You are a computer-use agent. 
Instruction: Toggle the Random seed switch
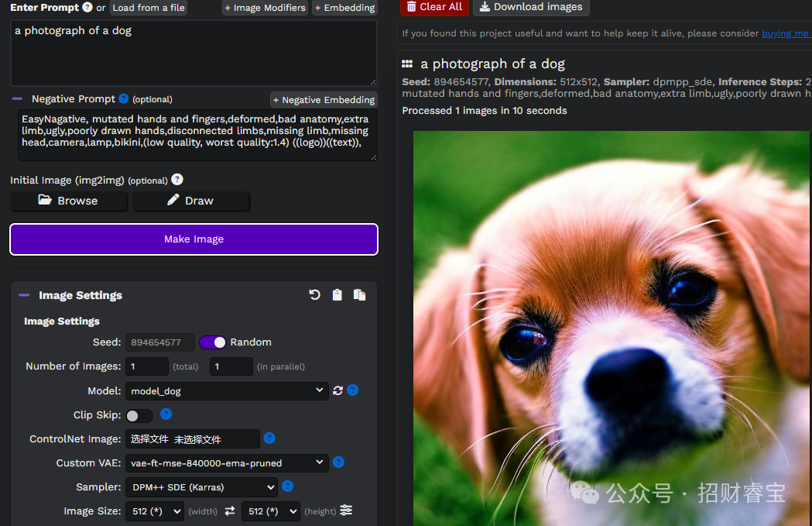tap(212, 342)
